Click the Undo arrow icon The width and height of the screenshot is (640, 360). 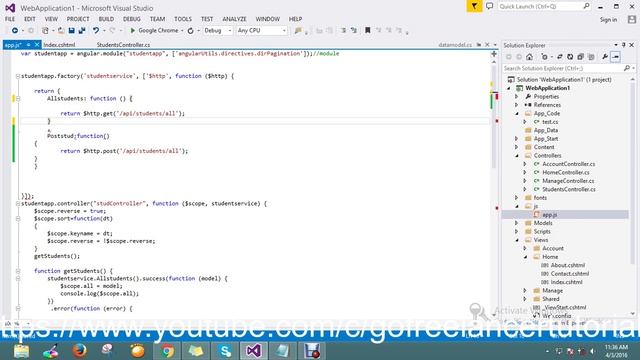[96, 31]
